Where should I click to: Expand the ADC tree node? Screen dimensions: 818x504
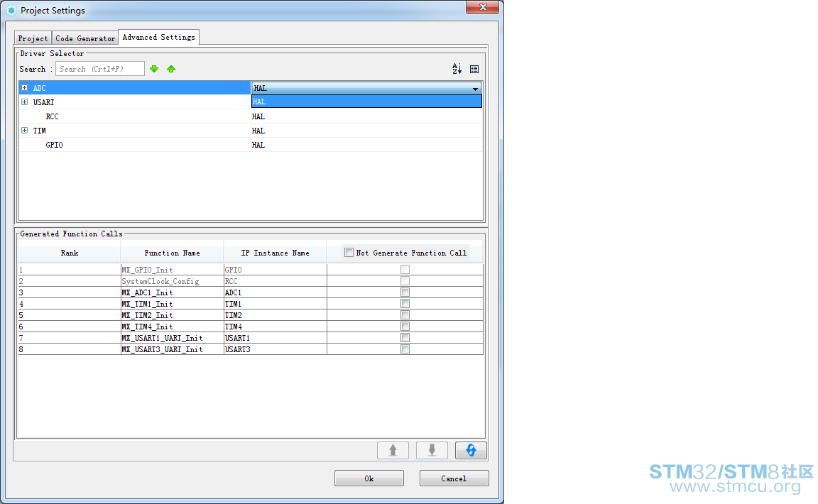(x=25, y=87)
